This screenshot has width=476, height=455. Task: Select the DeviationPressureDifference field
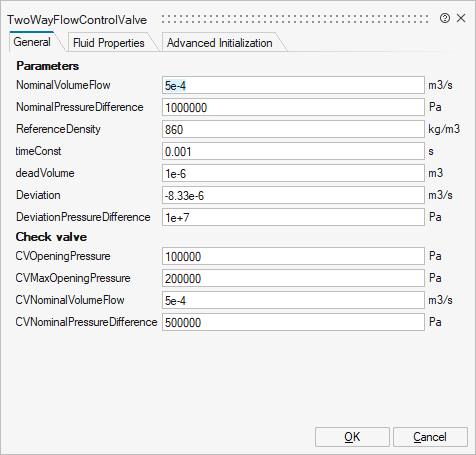click(x=293, y=217)
